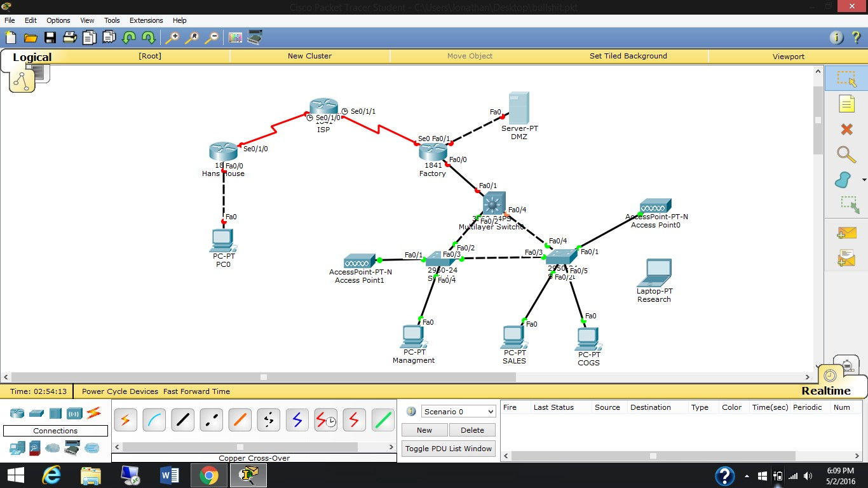
Task: Select the End Devices category
Action: (17, 448)
